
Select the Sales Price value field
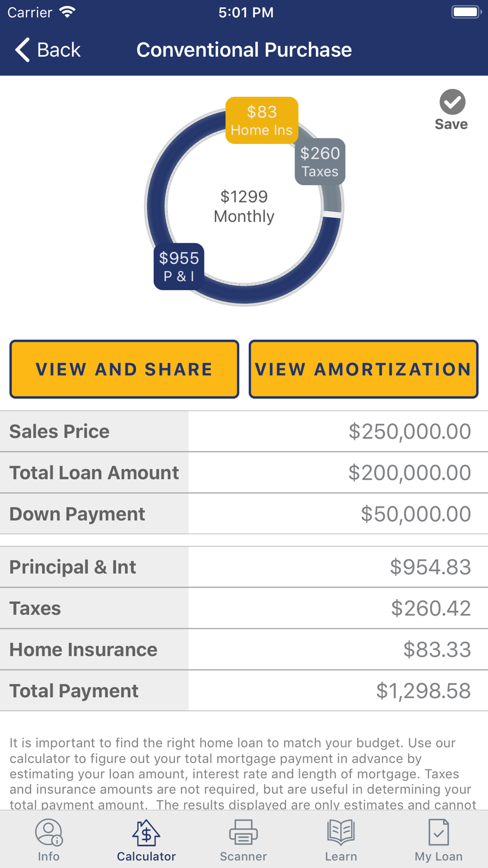[409, 432]
